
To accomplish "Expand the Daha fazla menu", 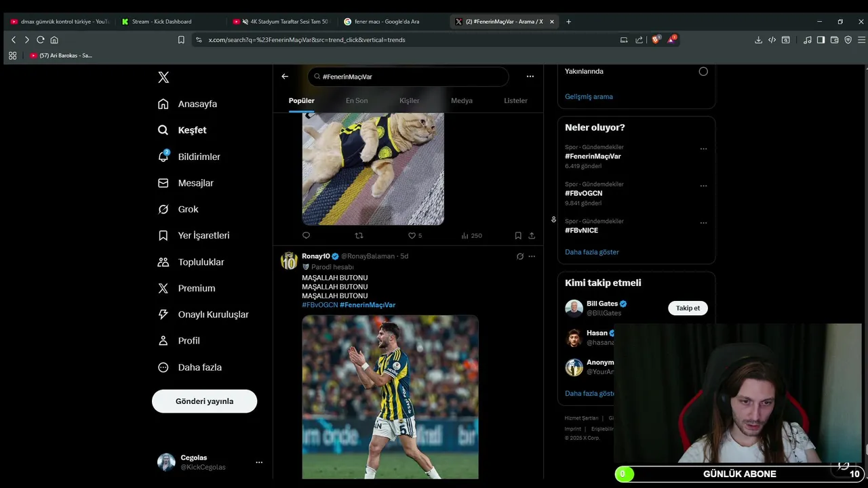I will [189, 367].
